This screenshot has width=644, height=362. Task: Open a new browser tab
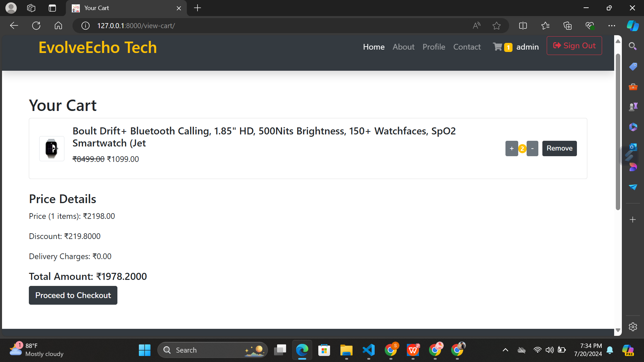click(x=198, y=8)
